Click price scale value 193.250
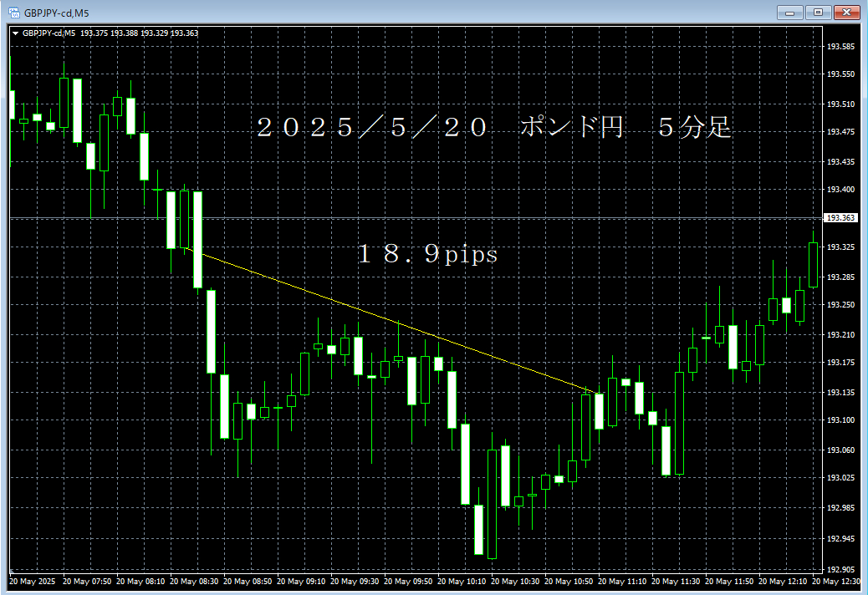The width and height of the screenshot is (868, 595). click(x=840, y=305)
